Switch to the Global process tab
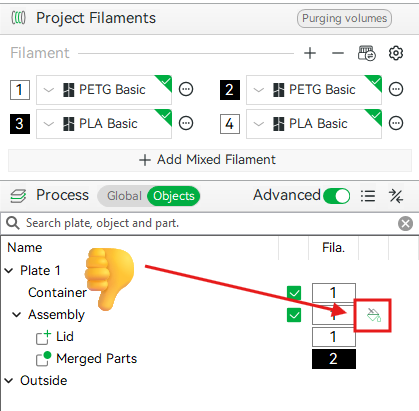 [x=124, y=196]
